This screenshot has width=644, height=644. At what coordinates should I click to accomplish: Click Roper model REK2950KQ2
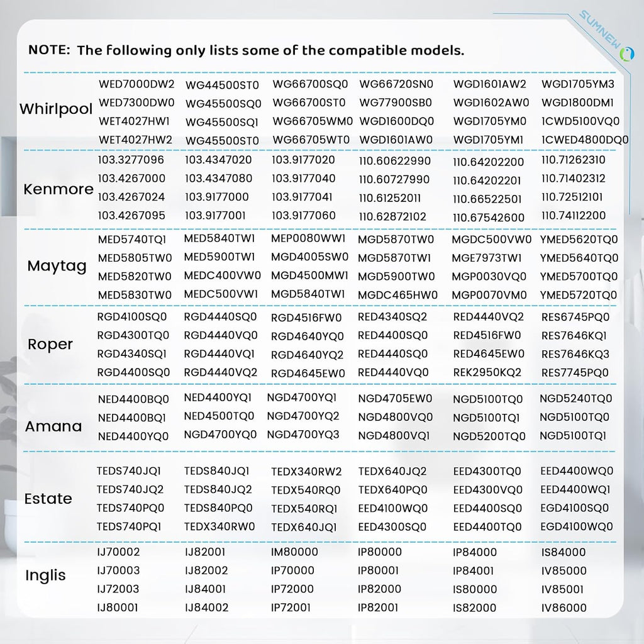[487, 372]
